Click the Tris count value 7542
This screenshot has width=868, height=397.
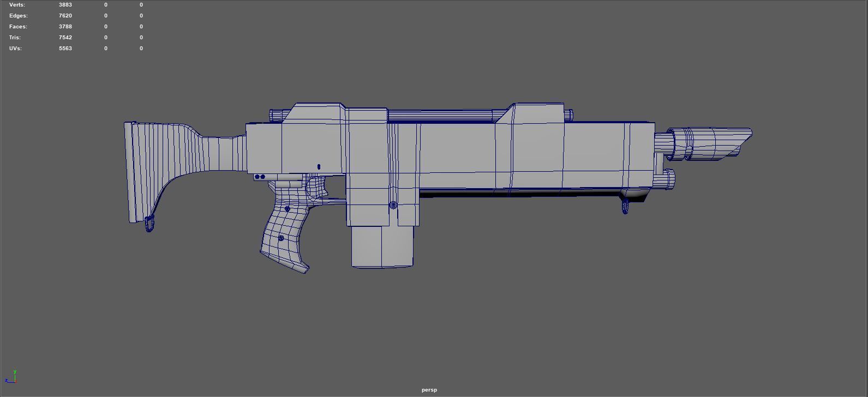[x=65, y=37]
